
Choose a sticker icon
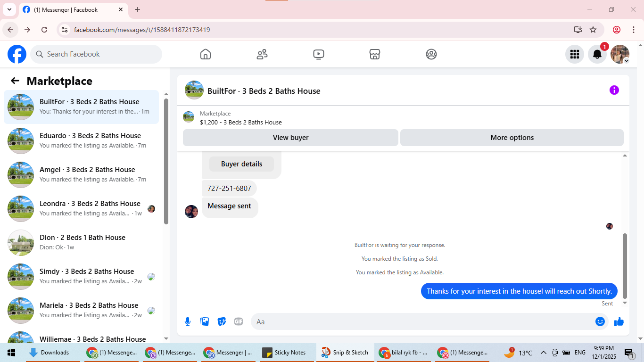click(222, 321)
